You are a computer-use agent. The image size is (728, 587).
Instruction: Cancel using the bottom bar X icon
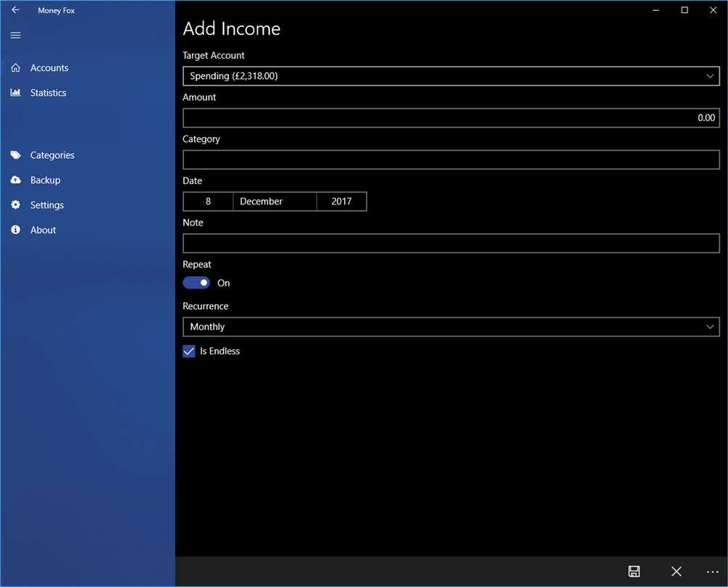click(x=677, y=571)
